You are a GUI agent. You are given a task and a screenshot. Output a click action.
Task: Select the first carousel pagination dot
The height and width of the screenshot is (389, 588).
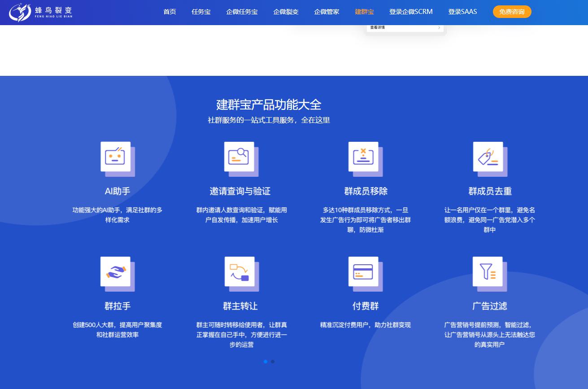tap(266, 362)
